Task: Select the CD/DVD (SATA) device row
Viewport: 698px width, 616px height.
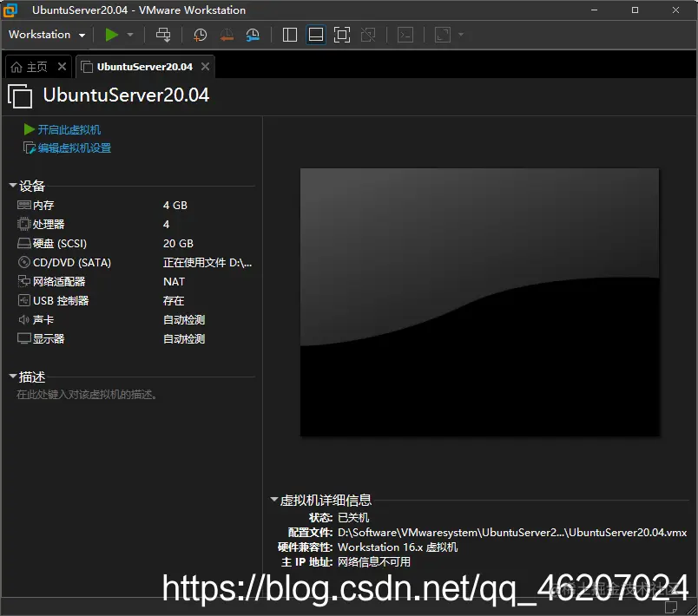Action: tap(135, 262)
